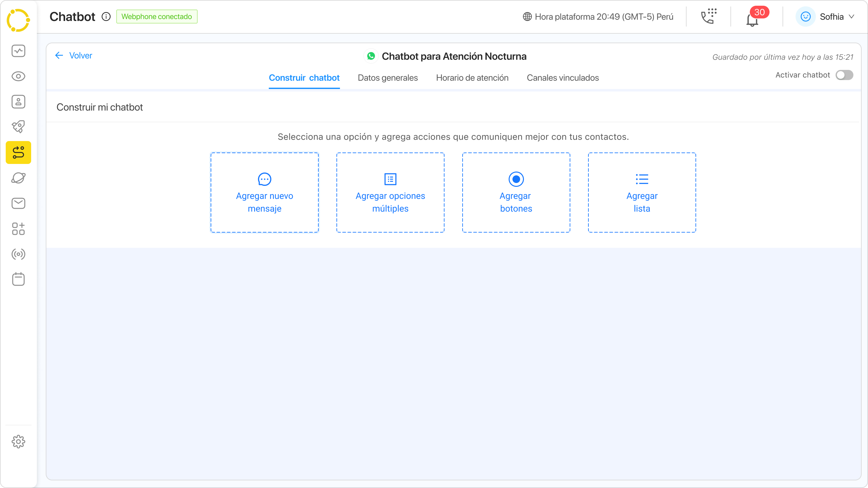Switch to Datos generales tab
This screenshot has height=488, width=868.
[388, 78]
